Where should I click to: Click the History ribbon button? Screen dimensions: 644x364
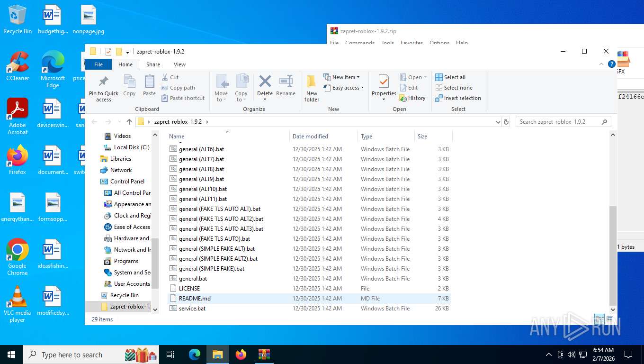tap(412, 98)
